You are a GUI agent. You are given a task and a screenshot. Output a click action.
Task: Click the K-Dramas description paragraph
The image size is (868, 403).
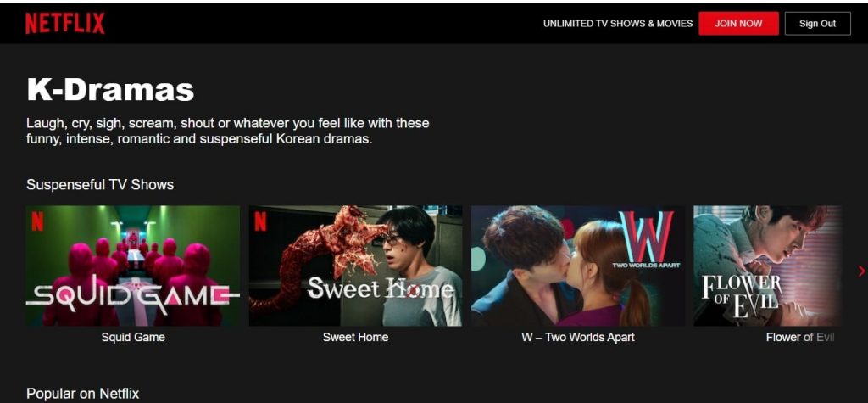(227, 131)
